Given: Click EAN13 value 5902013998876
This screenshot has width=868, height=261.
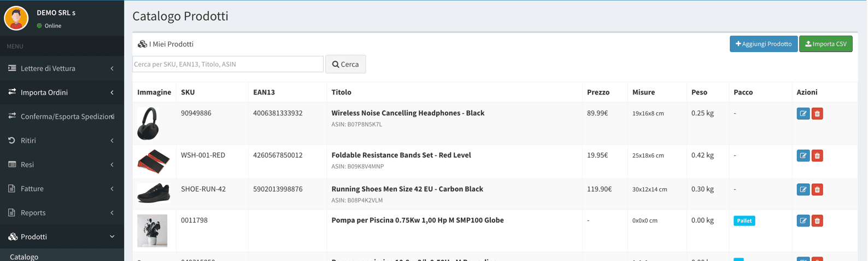Looking at the screenshot, I should [x=278, y=189].
